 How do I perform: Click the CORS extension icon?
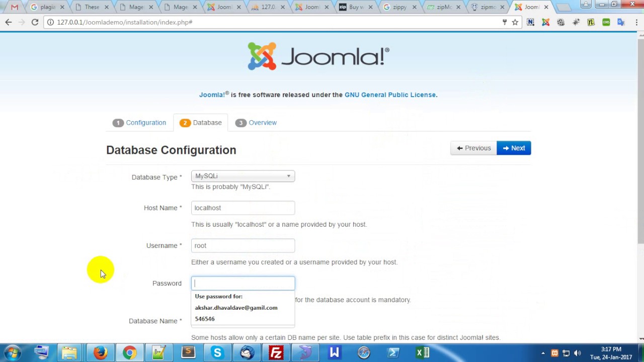(x=606, y=22)
